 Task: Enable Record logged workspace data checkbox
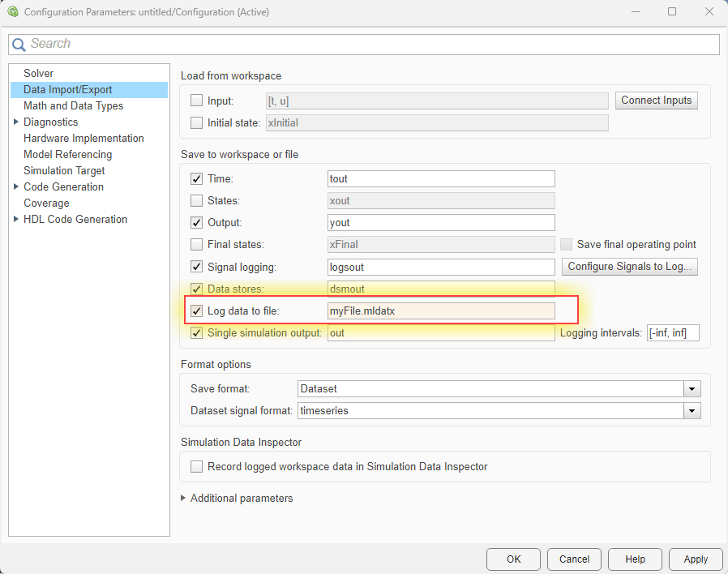[197, 466]
